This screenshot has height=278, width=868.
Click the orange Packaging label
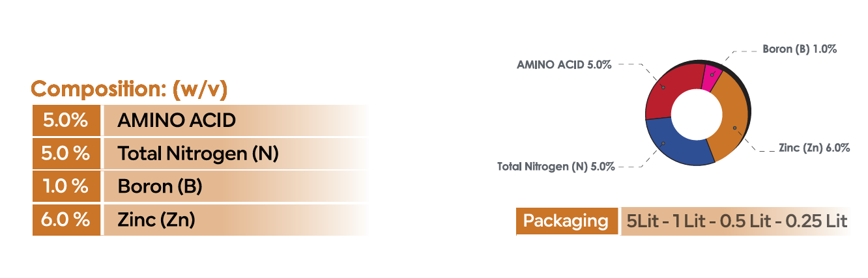point(566,221)
